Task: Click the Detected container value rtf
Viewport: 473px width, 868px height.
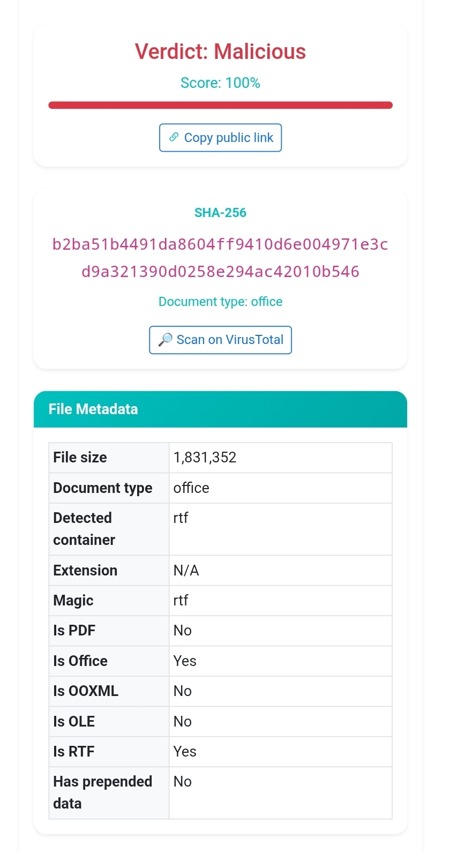Action: tap(181, 518)
